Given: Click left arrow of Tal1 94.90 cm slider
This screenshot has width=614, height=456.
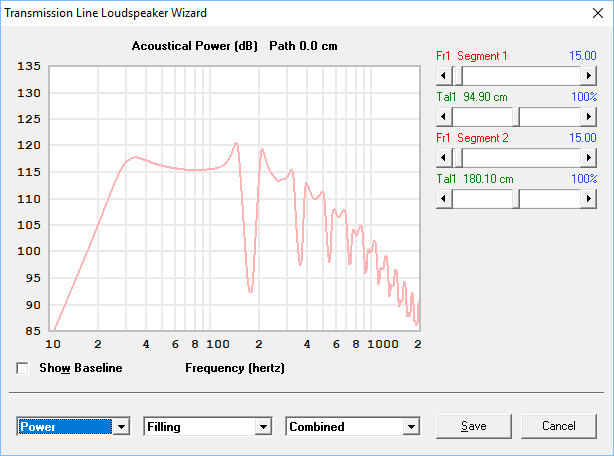Looking at the screenshot, I should tap(444, 116).
